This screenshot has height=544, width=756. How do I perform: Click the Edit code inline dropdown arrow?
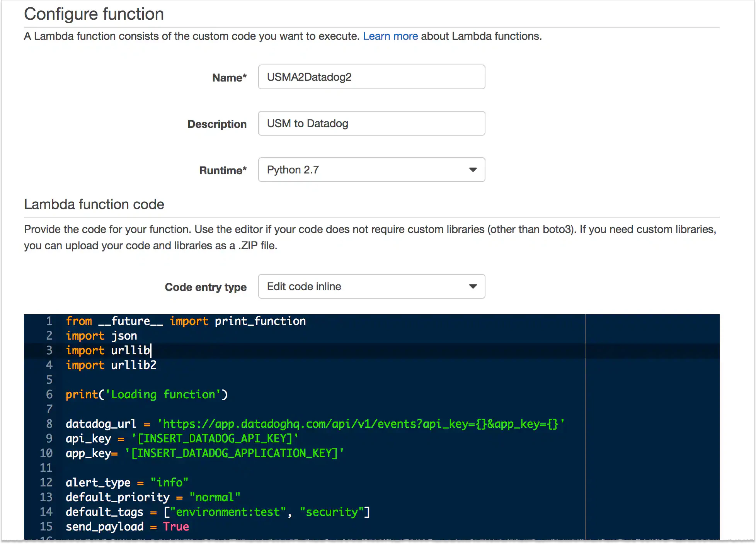(x=473, y=286)
